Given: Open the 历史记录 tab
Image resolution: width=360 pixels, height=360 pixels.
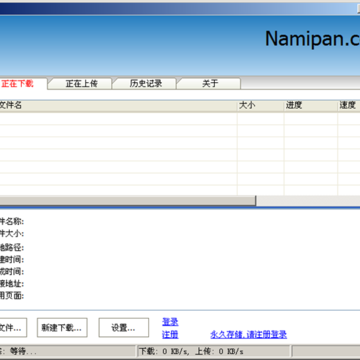Looking at the screenshot, I should (146, 84).
